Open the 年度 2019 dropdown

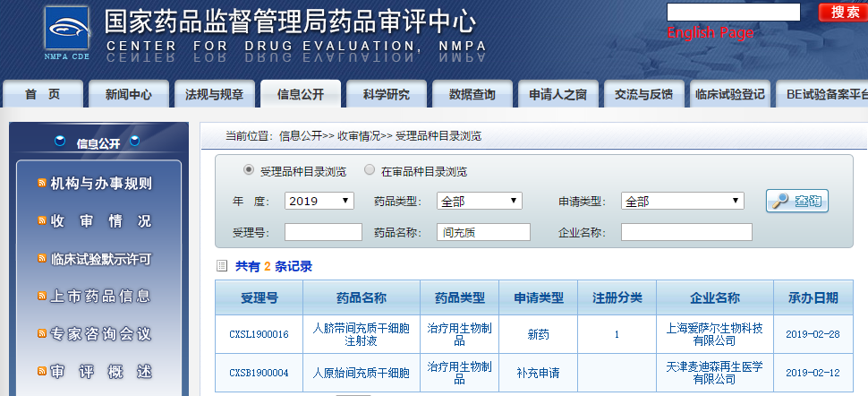pos(319,202)
